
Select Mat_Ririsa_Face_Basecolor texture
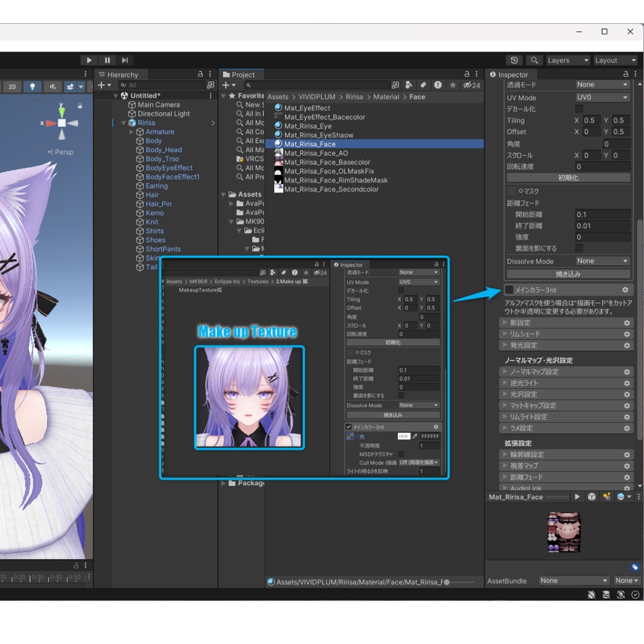click(327, 162)
